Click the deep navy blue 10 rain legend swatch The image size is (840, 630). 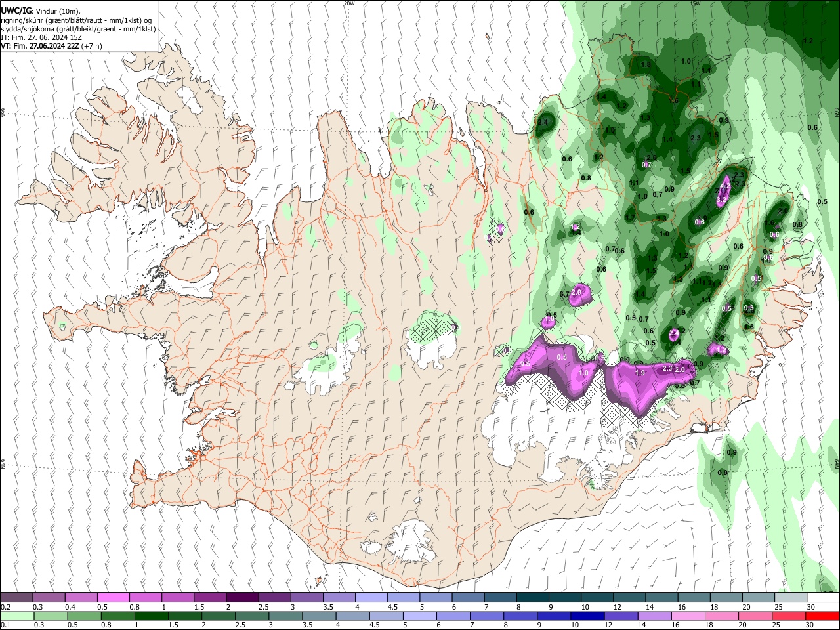coord(587,616)
